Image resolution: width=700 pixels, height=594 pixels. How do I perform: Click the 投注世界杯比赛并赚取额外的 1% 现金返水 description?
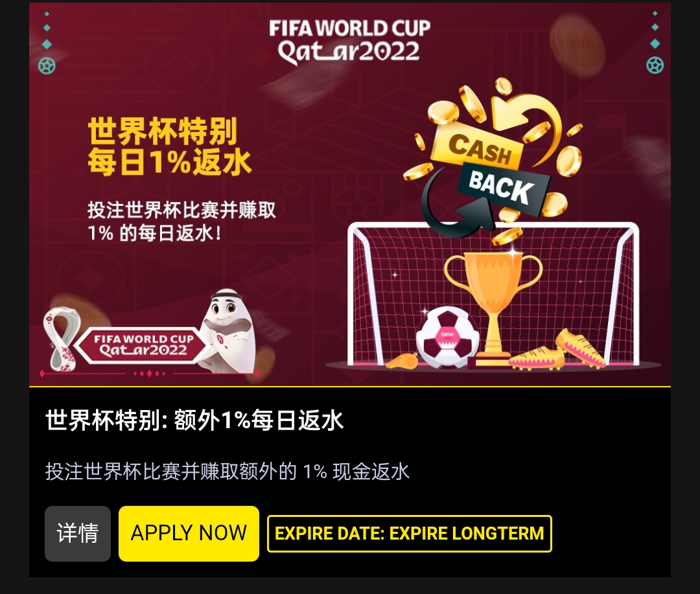[x=227, y=472]
